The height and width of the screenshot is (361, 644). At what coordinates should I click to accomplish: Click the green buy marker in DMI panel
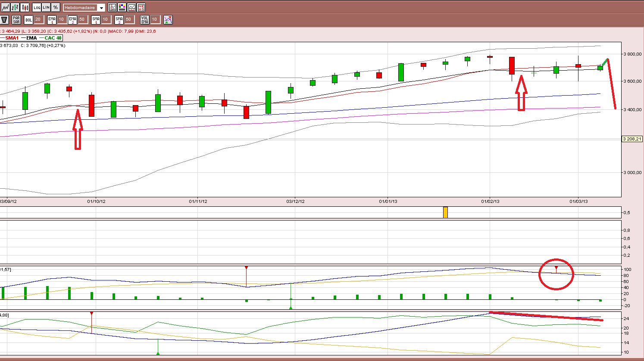point(158,353)
